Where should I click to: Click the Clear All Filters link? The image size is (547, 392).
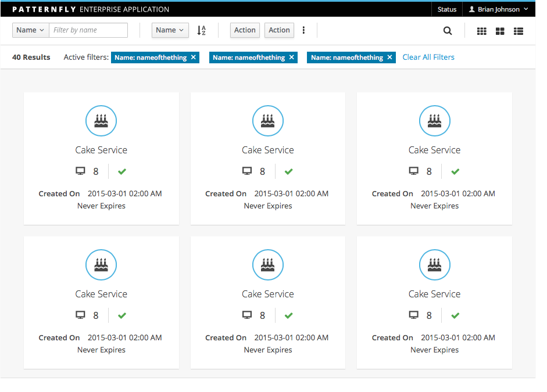click(428, 57)
